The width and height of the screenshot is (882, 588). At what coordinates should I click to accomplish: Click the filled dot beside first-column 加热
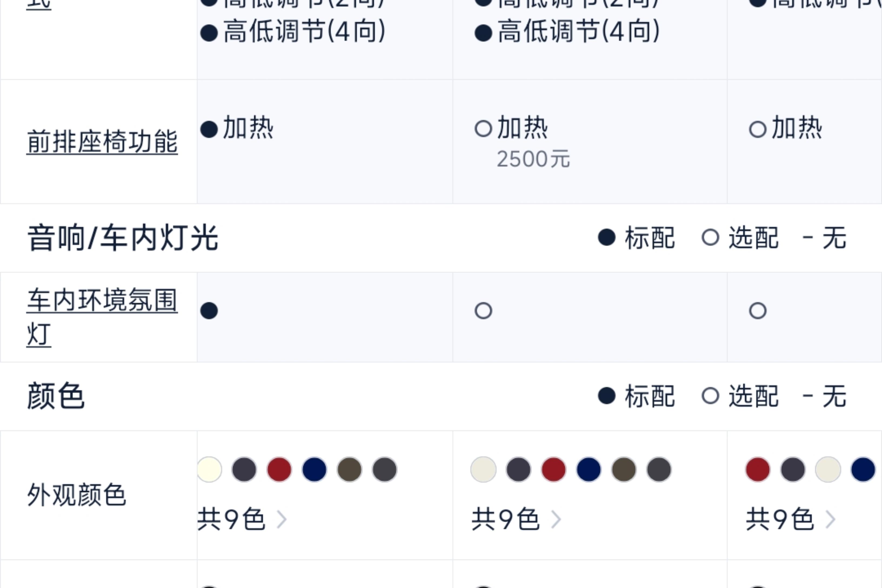pyautogui.click(x=209, y=129)
